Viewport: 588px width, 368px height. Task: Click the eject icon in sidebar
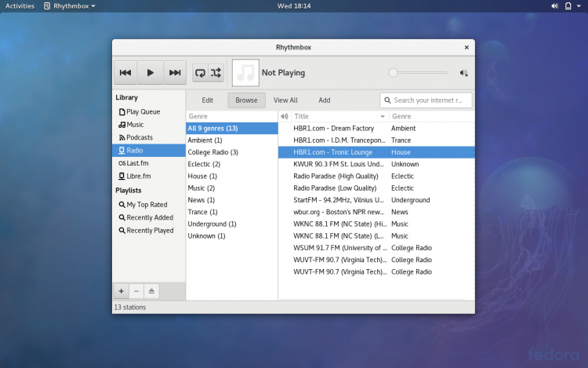pos(151,290)
